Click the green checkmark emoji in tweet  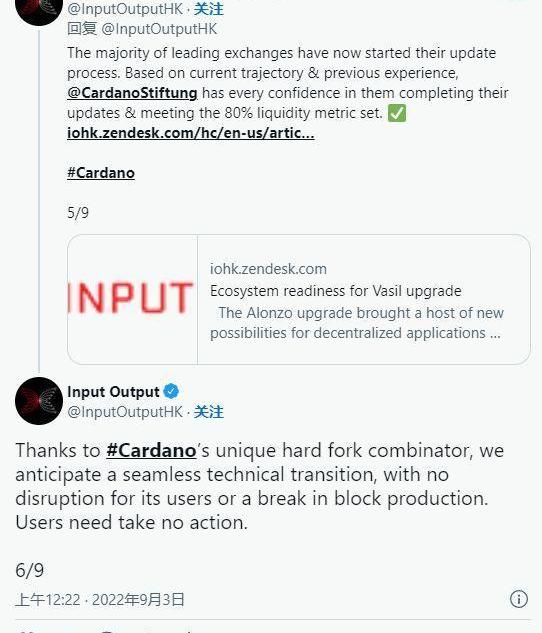397,113
